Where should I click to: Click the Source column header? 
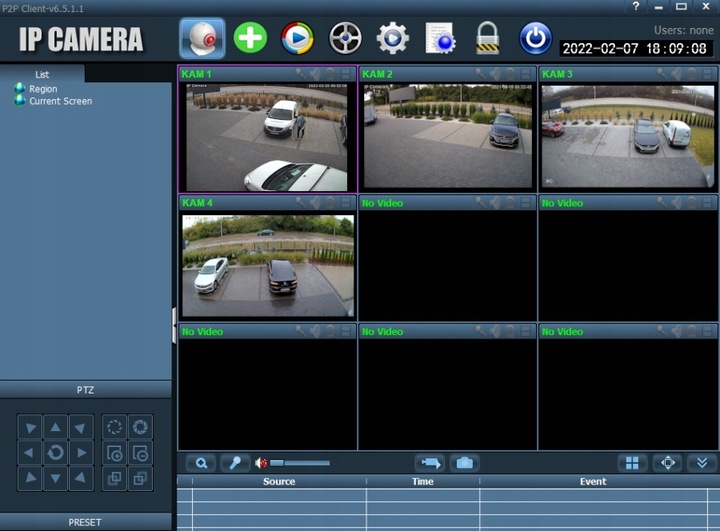click(x=279, y=482)
